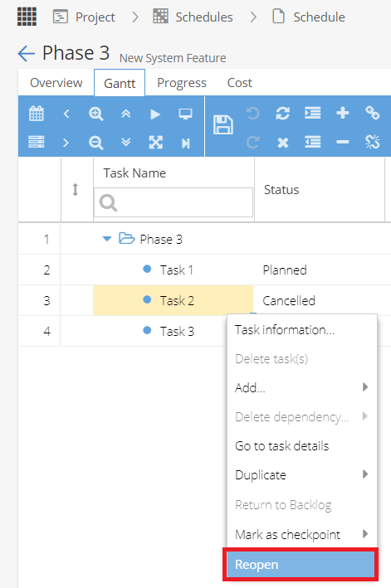Remove a task with minus icon
This screenshot has width=391, height=588.
tap(343, 142)
